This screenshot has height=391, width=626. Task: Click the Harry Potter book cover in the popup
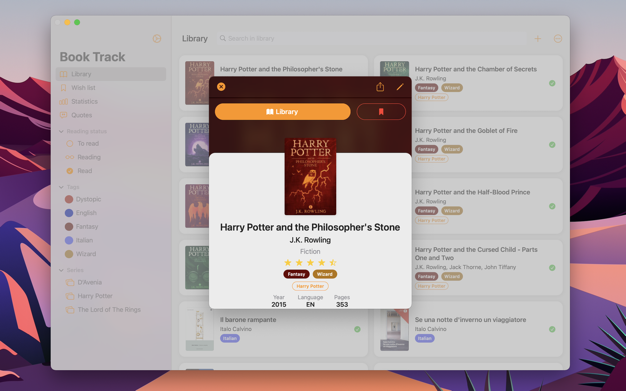[x=310, y=177]
